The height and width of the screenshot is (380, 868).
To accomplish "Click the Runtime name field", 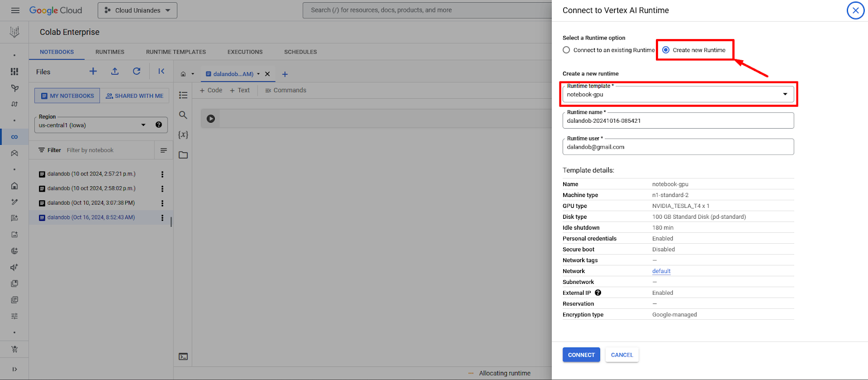I will [x=678, y=121].
